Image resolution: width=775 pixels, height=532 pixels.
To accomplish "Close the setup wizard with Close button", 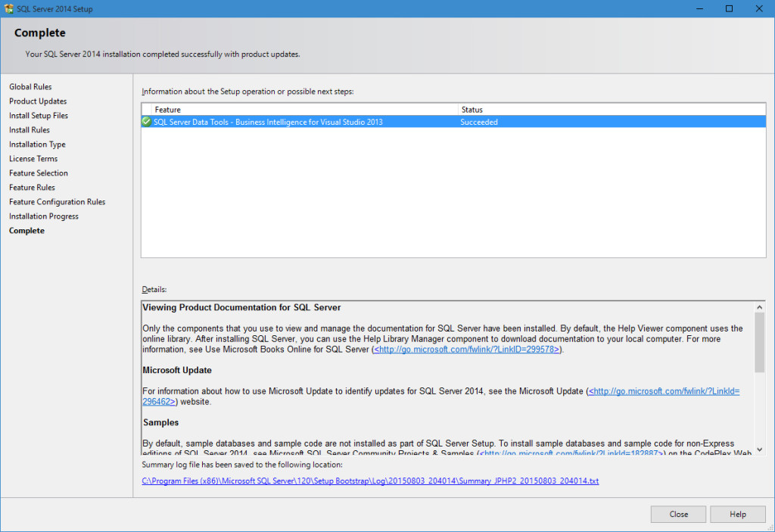I will click(x=678, y=514).
